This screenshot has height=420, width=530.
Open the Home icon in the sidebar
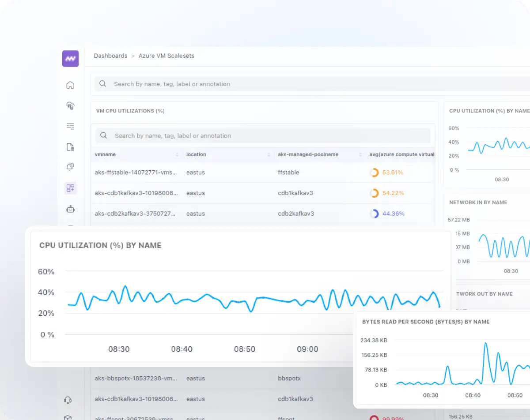coord(70,86)
